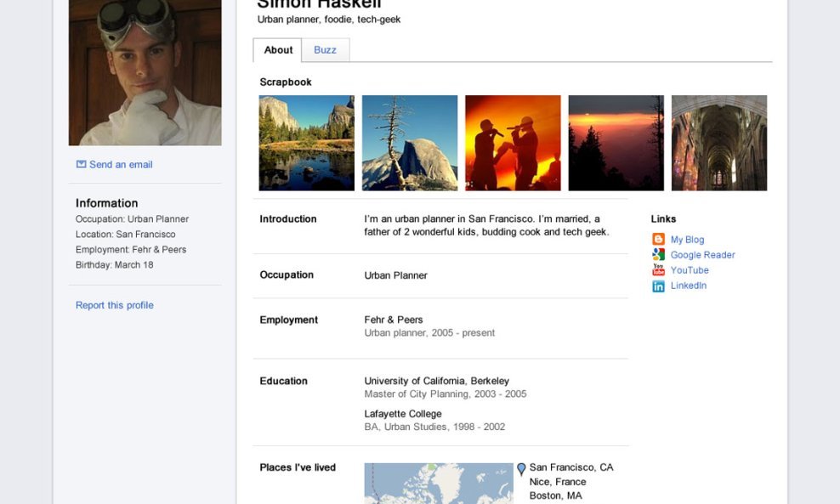Click the Scrapbook heading
This screenshot has height=504, width=840.
(286, 82)
